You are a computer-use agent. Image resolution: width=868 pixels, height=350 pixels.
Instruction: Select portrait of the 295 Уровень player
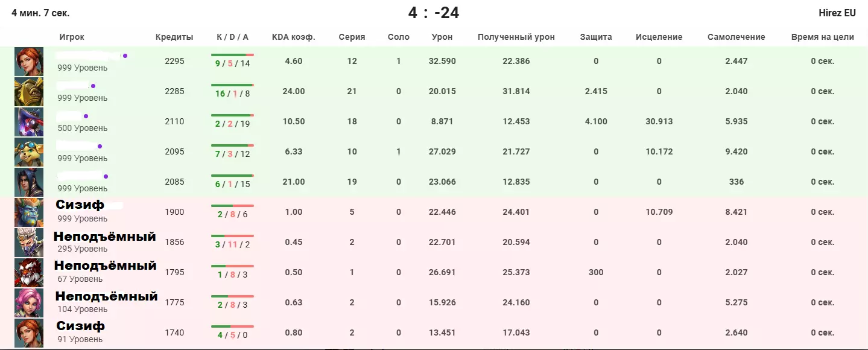(29, 243)
